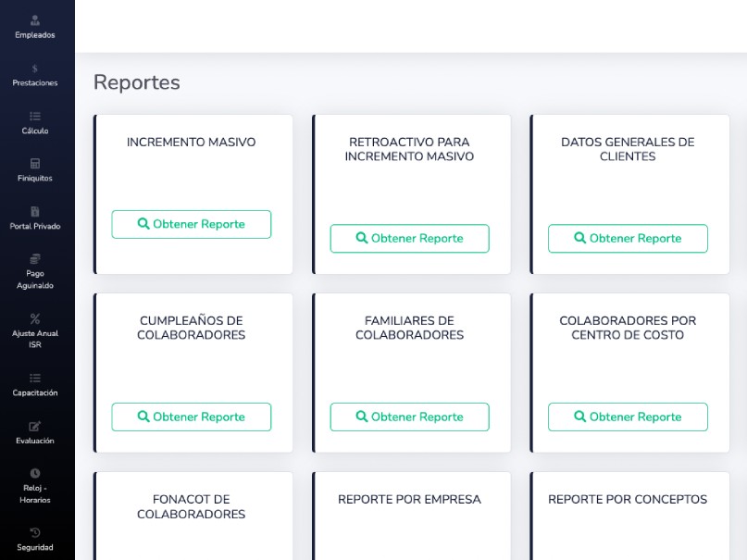Go to Seguridad menu item

[x=35, y=533]
